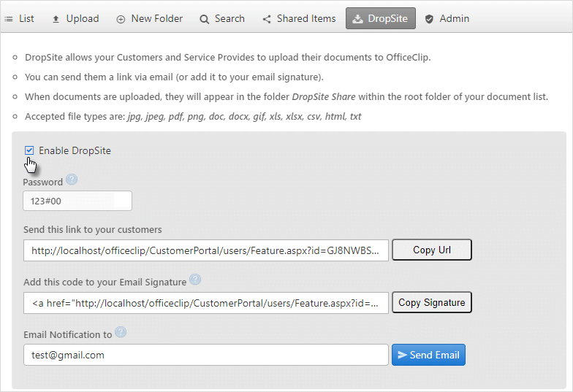Focus the Password input field

click(x=77, y=201)
